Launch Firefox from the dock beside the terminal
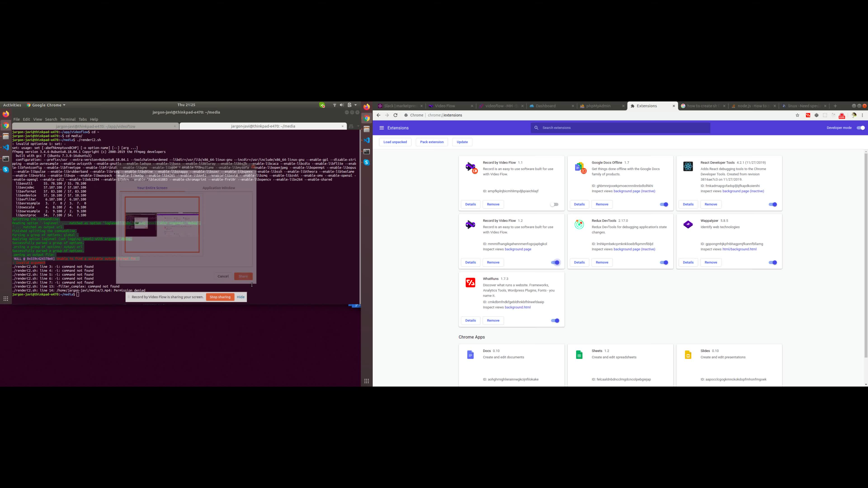 [6, 114]
